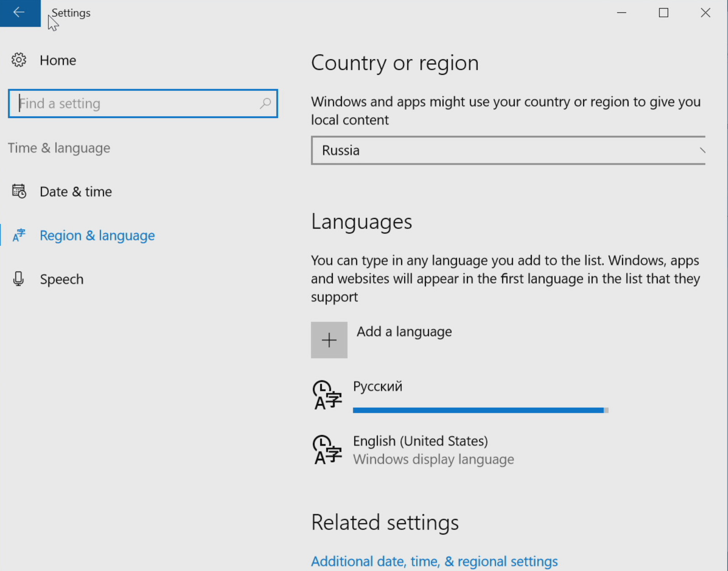The width and height of the screenshot is (728, 571).
Task: Expand the country dropdown chevron
Action: 702,151
